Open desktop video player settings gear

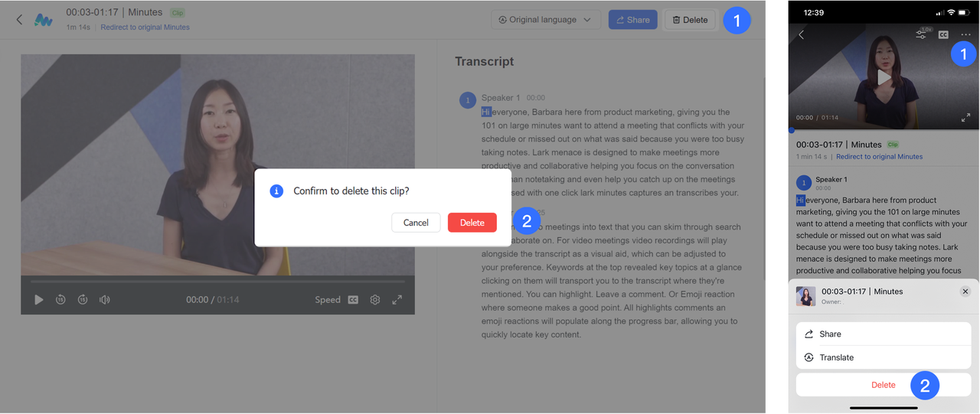(x=375, y=300)
